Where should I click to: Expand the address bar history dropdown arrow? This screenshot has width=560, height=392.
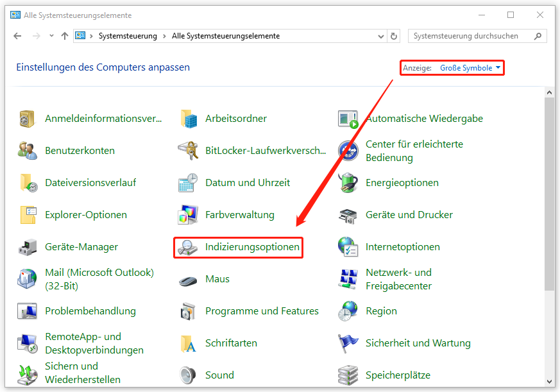pyautogui.click(x=382, y=37)
